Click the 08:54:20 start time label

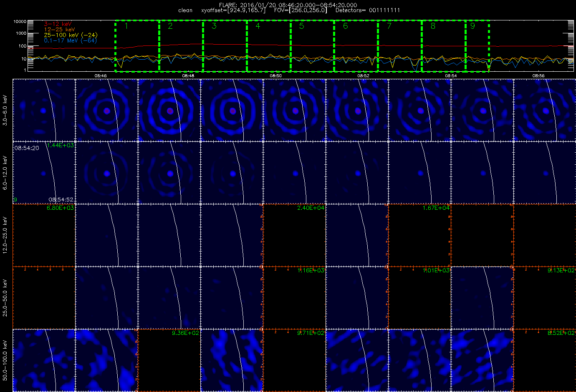(x=27, y=148)
